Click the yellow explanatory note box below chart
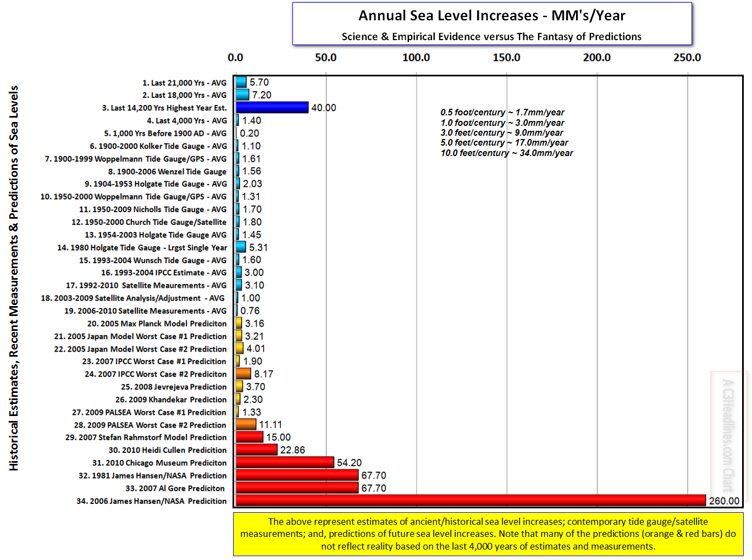Viewport: 752px width, 560px height. click(x=488, y=534)
